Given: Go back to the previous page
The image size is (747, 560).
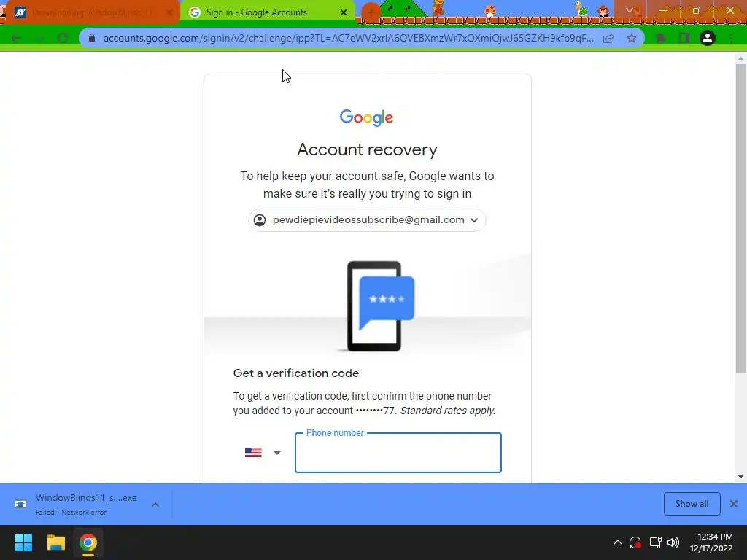Looking at the screenshot, I should coord(16,38).
